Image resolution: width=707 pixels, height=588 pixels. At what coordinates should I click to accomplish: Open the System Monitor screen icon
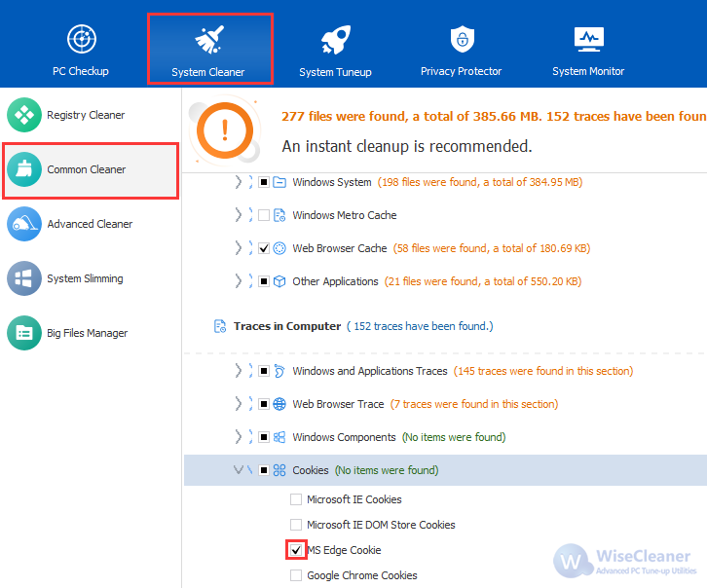pyautogui.click(x=589, y=39)
